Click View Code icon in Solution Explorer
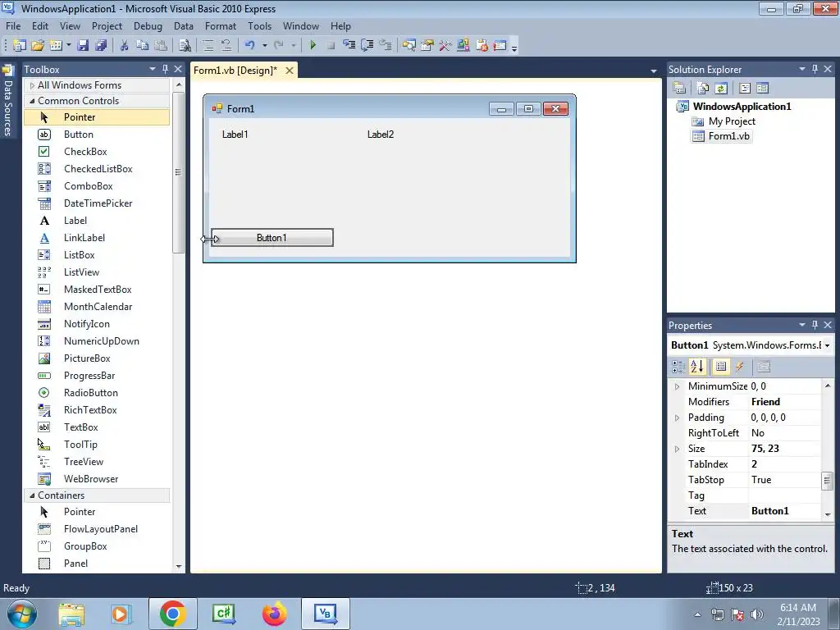The width and height of the screenshot is (840, 630). coord(745,88)
